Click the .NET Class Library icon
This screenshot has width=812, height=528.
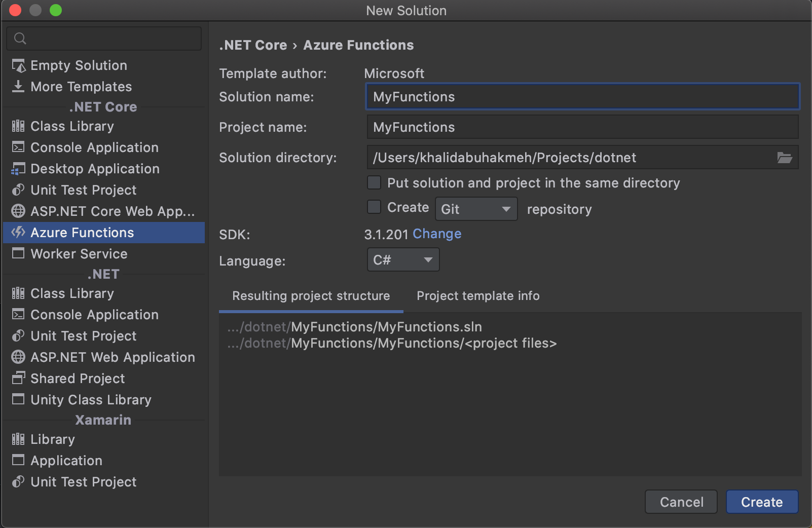[x=18, y=293]
